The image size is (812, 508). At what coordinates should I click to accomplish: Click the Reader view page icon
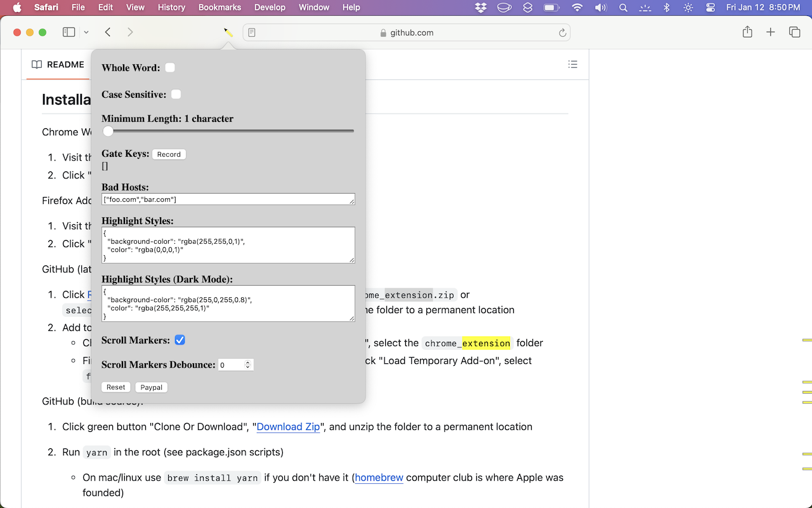coord(252,32)
